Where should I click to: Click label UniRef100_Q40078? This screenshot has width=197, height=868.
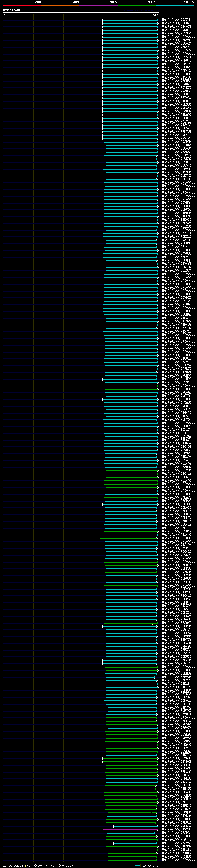pos(177,101)
